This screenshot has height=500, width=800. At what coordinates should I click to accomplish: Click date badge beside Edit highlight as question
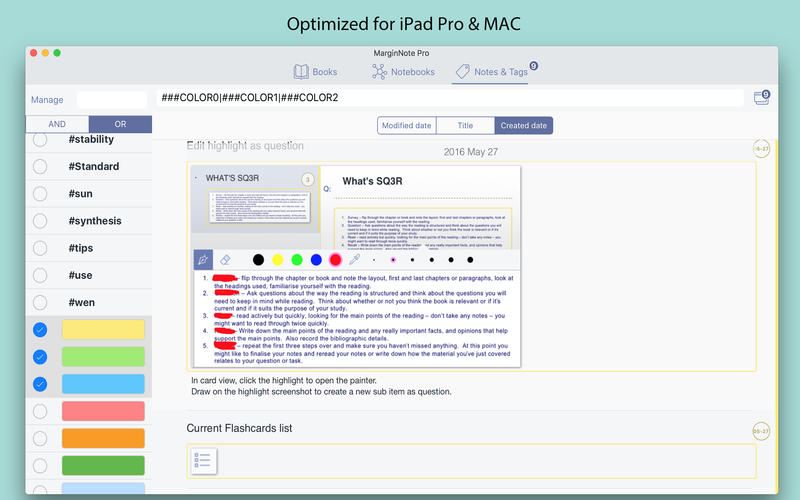click(x=761, y=149)
